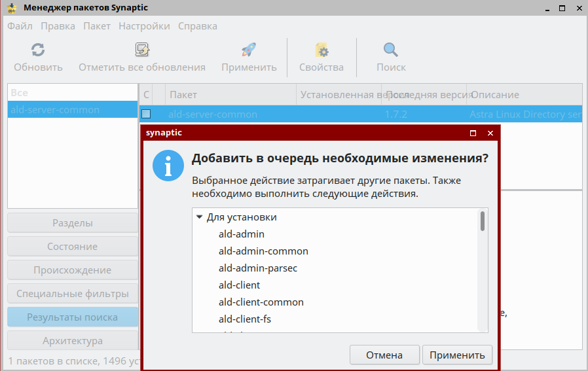Switch to Происхождение filter
The image size is (588, 371).
pos(73,270)
